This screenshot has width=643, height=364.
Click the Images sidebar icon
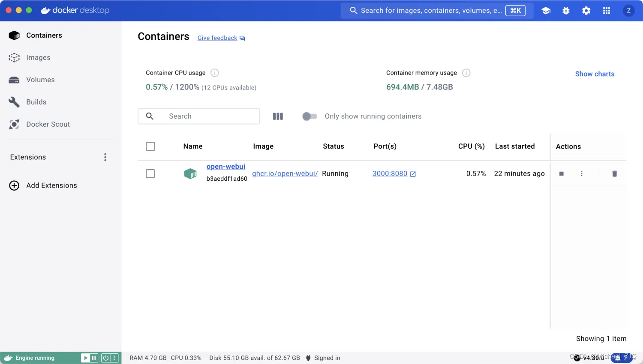coord(14,57)
